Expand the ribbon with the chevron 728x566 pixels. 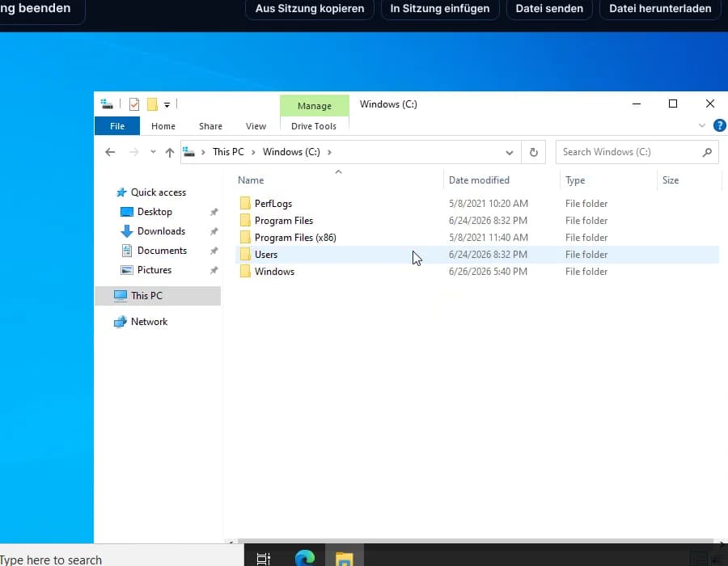(702, 125)
